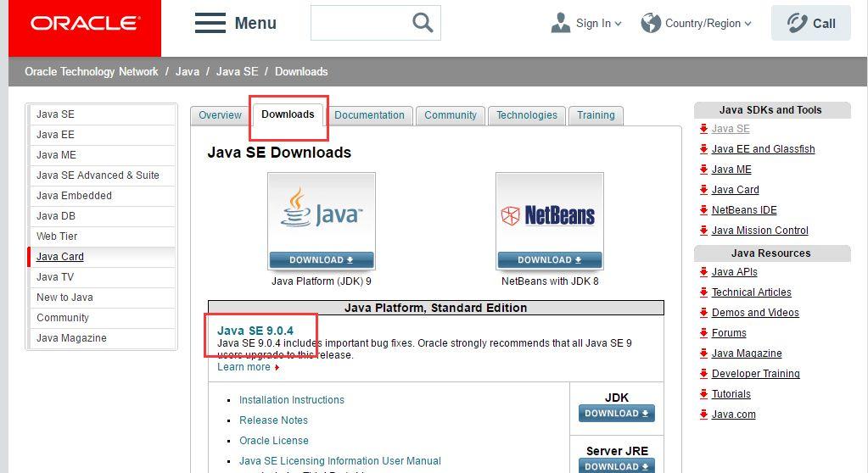Screen dimensions: 868x473
Task: Switch to the Community tab
Action: tap(450, 115)
